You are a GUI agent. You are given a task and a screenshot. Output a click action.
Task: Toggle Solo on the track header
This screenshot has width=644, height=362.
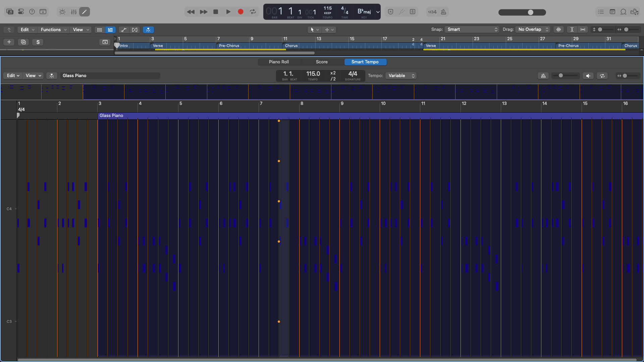point(38,42)
